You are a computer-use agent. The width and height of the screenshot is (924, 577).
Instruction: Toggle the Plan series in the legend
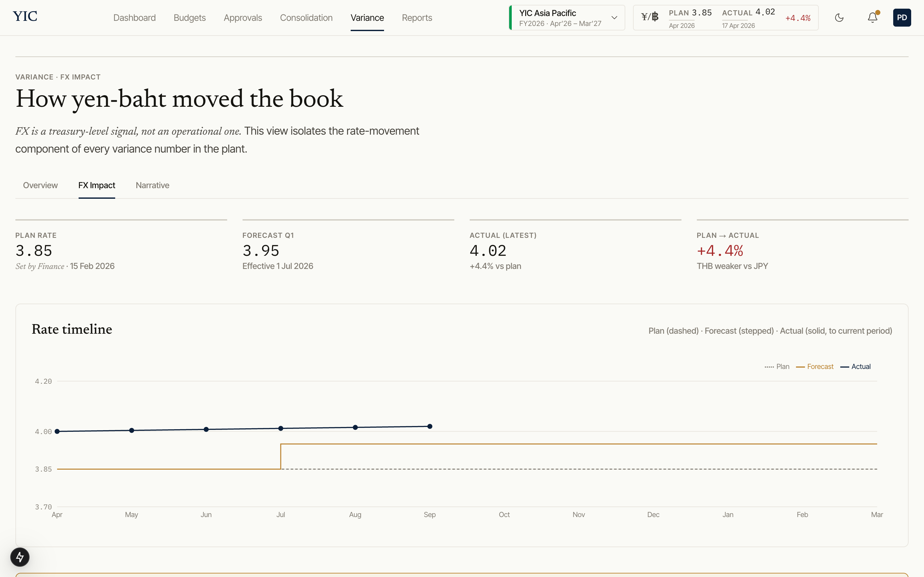777,367
